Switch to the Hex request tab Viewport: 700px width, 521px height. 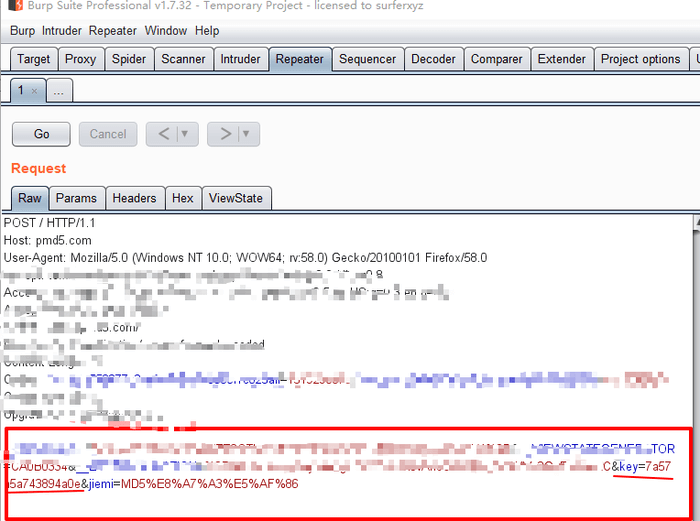click(183, 198)
